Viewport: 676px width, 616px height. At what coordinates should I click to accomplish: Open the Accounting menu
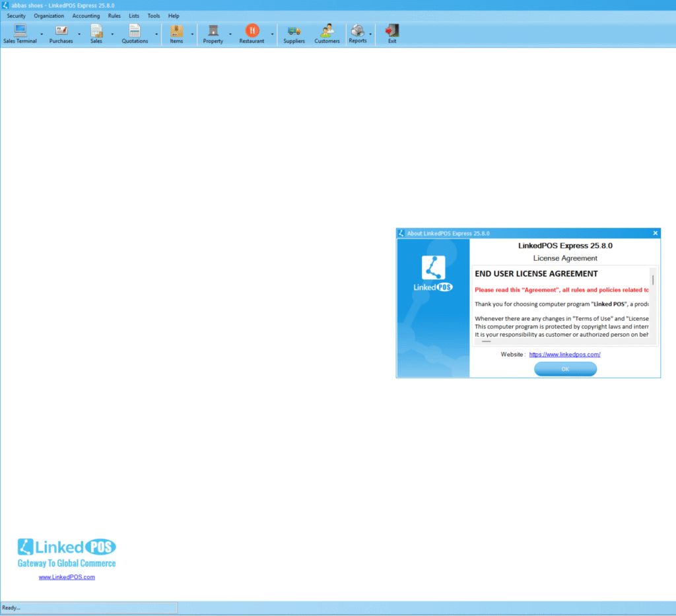[x=86, y=16]
